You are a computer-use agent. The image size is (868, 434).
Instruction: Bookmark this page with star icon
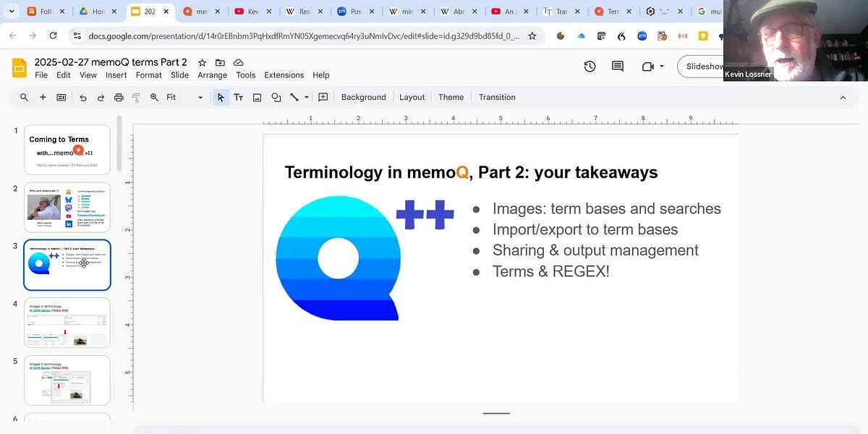(532, 35)
